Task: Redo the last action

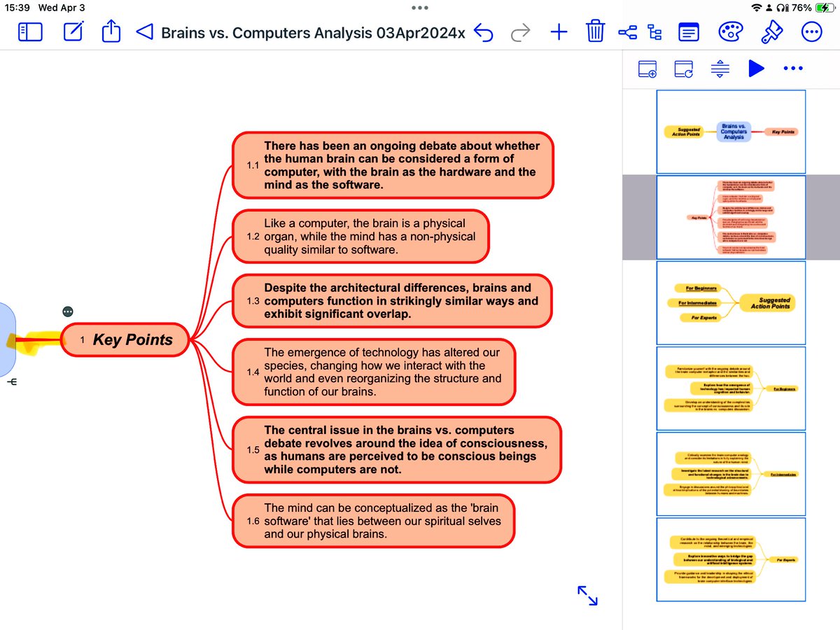Action: point(520,32)
